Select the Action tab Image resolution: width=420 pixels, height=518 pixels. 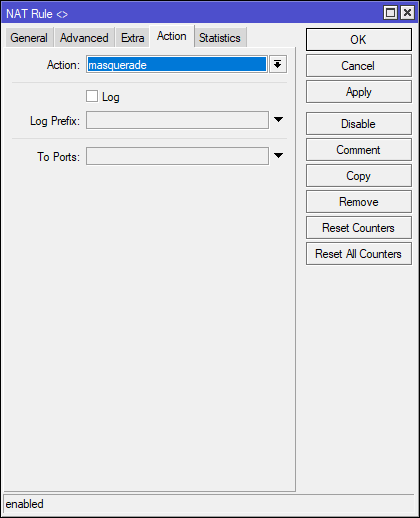point(172,36)
